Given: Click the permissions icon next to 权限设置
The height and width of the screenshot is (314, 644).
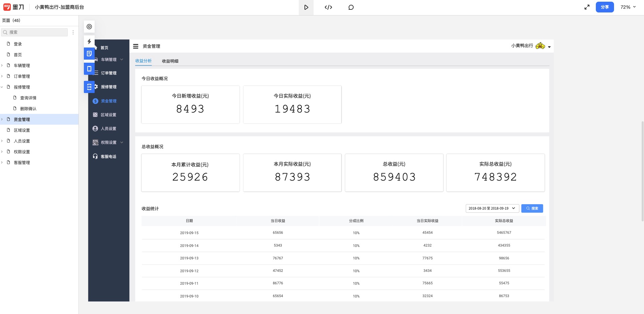Looking at the screenshot, I should click(95, 143).
